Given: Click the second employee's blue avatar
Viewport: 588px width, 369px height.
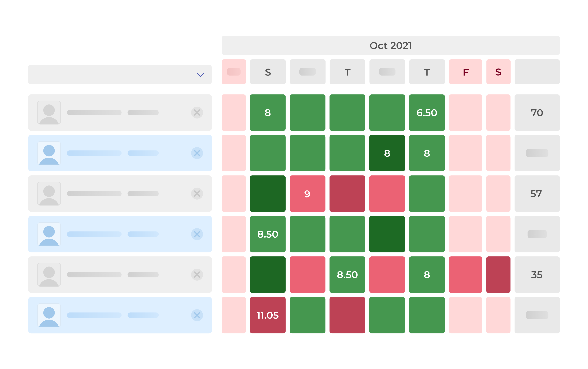Looking at the screenshot, I should (49, 153).
